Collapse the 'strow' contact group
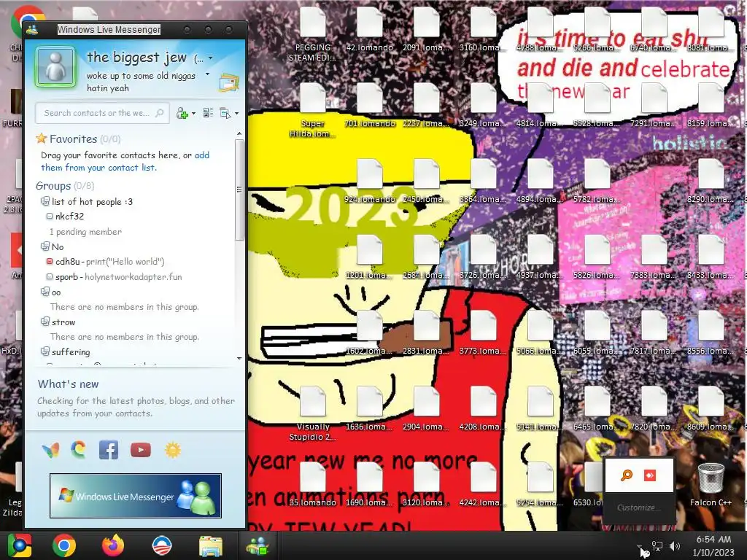 tap(44, 322)
